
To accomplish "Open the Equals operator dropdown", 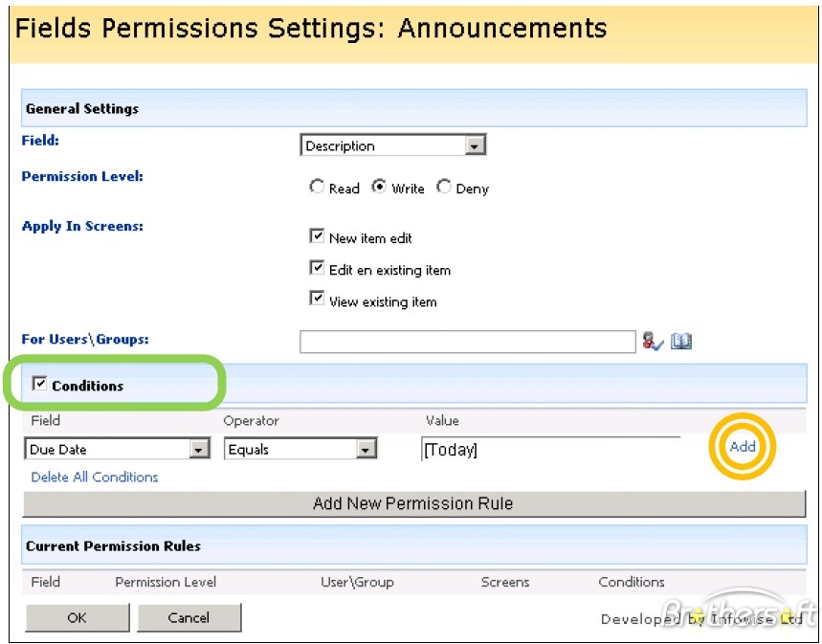I will (x=365, y=449).
